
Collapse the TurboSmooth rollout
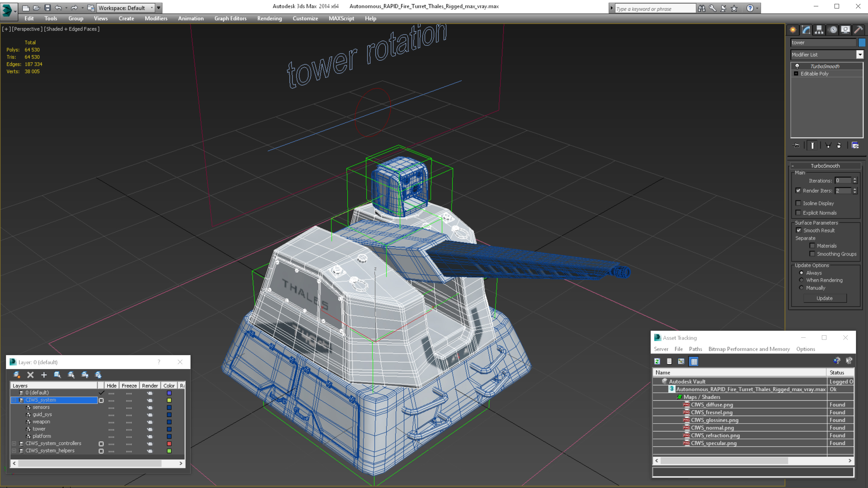pos(793,166)
